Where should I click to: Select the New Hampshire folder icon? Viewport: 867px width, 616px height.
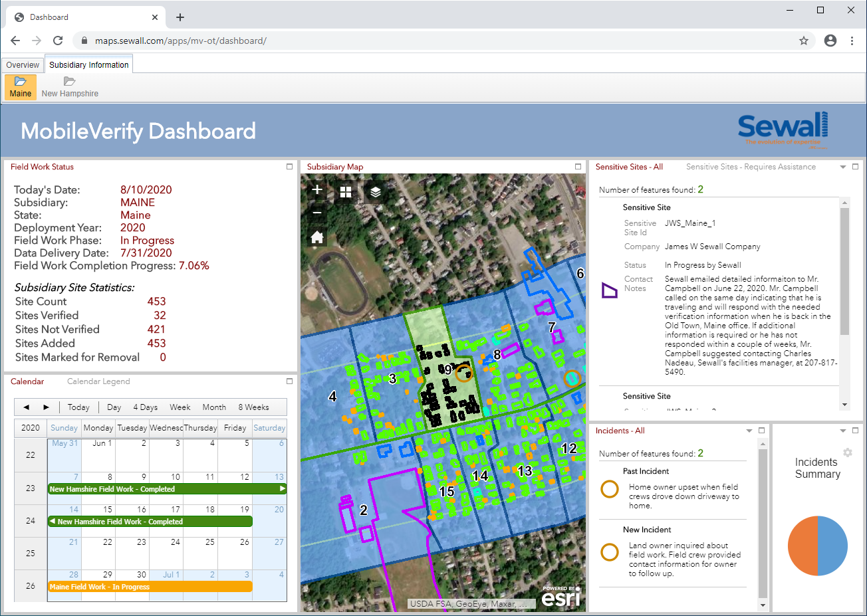[69, 82]
